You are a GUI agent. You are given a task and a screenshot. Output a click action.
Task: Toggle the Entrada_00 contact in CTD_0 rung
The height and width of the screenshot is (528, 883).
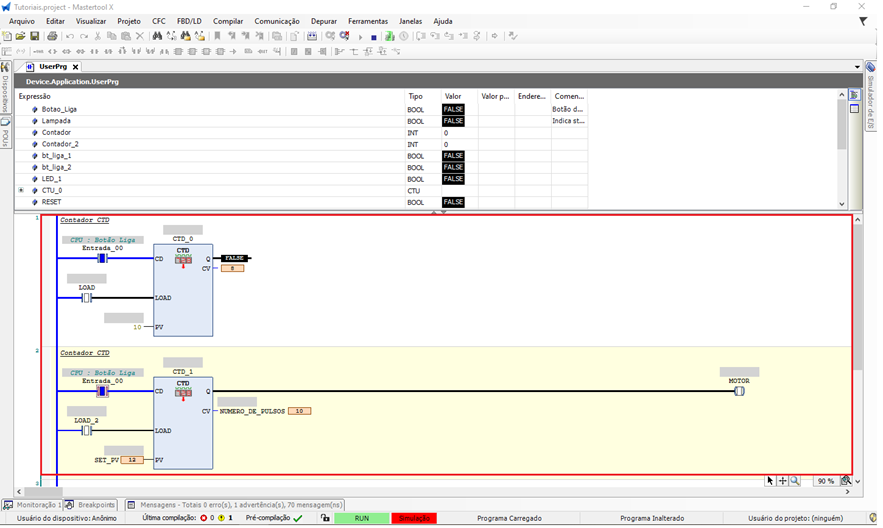(x=102, y=259)
